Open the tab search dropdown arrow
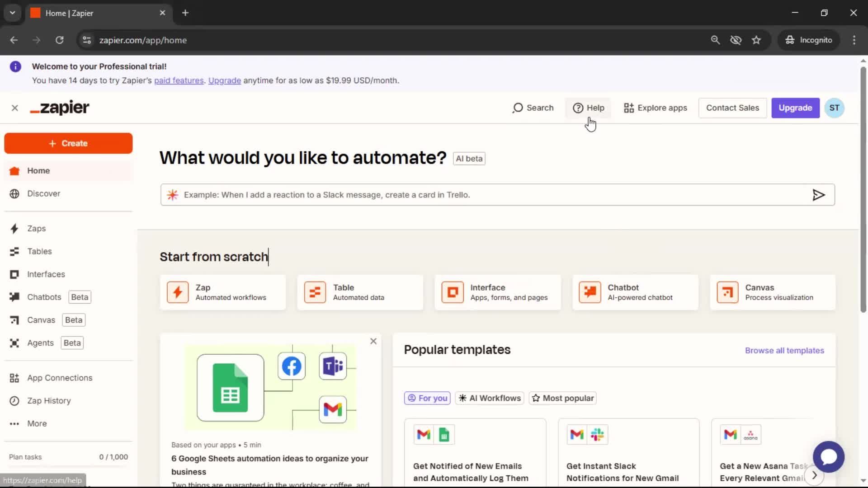 pos(13,13)
